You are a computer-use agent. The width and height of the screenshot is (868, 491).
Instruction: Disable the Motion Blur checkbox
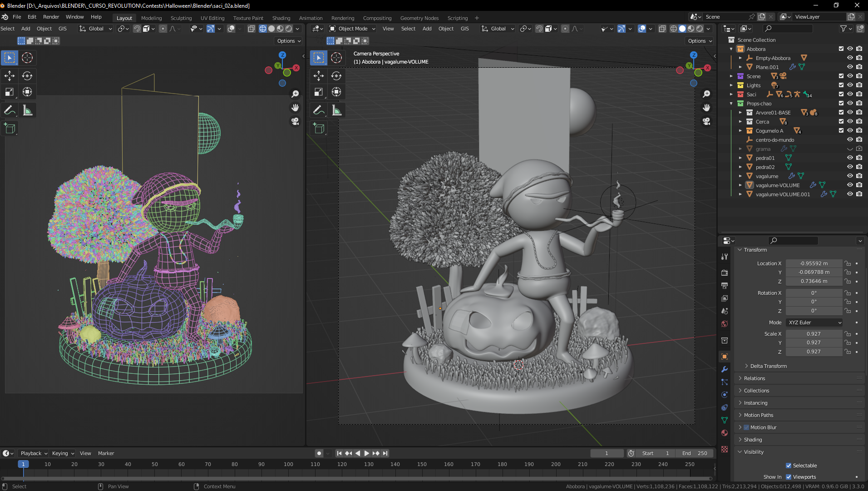pos(746,427)
